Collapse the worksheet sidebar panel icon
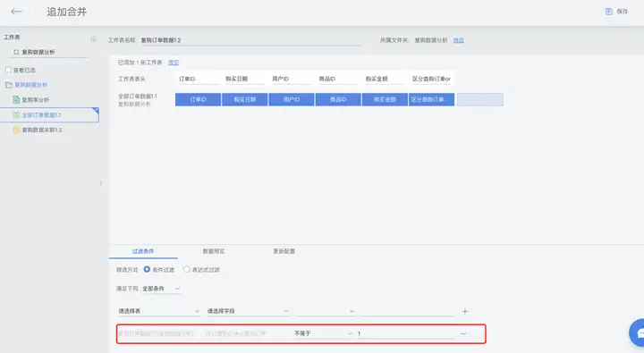 pyautogui.click(x=93, y=39)
